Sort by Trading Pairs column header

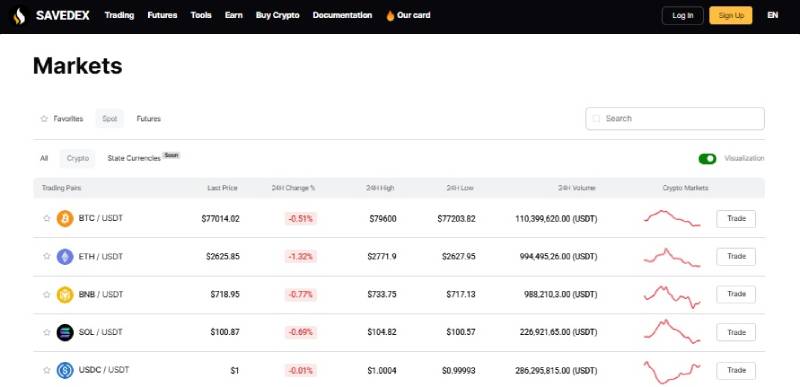[61, 188]
